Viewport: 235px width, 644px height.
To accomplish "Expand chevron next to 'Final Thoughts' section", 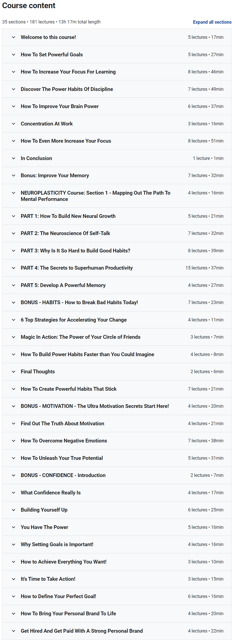I will click(x=13, y=371).
